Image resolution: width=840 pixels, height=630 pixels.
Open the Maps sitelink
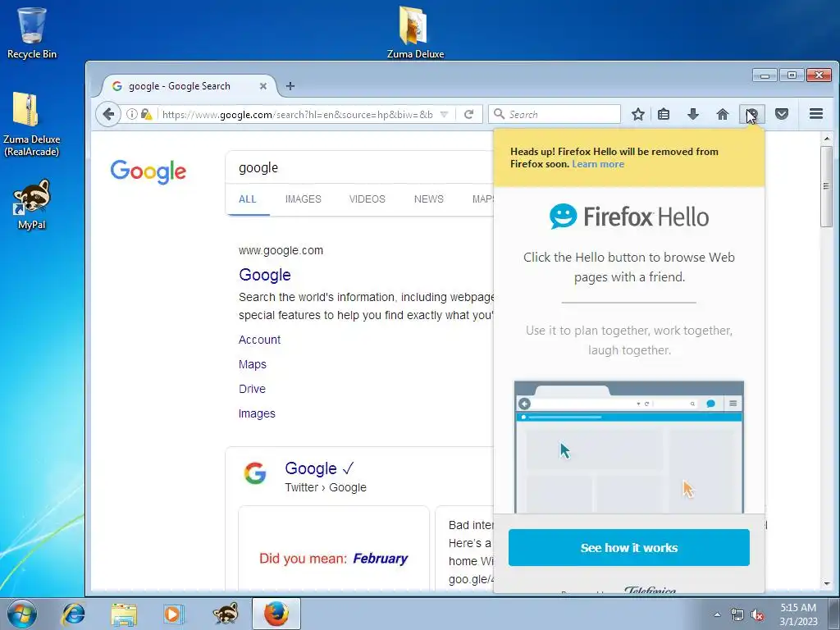pos(253,364)
